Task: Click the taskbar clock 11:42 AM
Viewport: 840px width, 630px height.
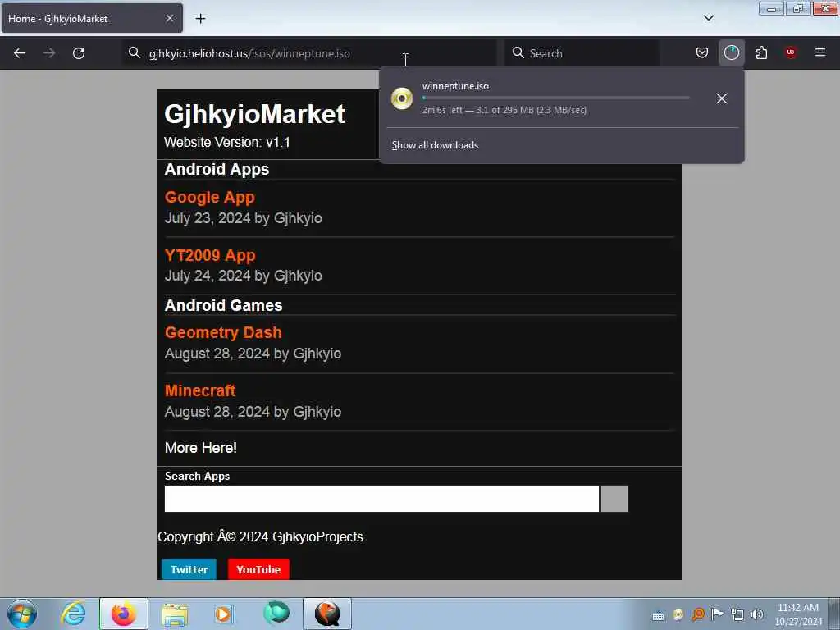Action: pos(798,608)
